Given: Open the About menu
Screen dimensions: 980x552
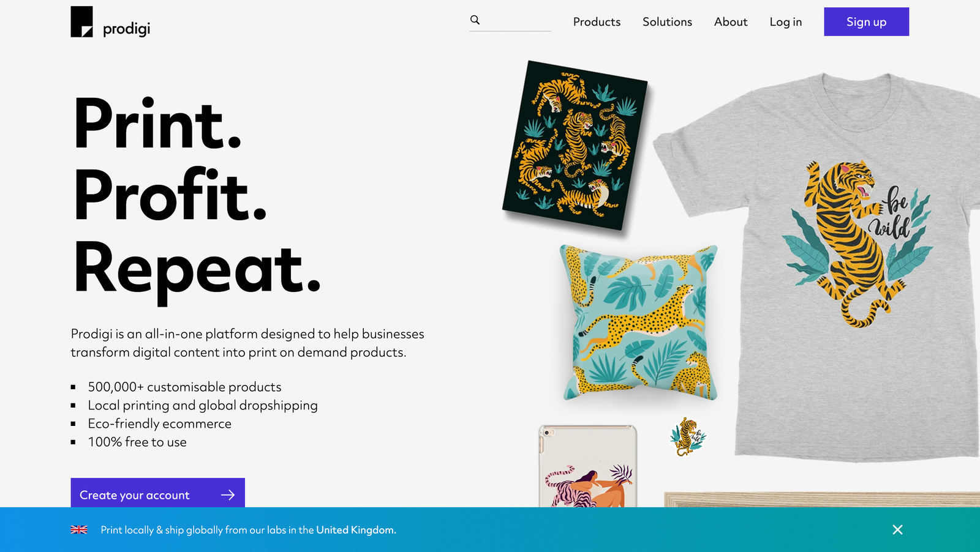Looking at the screenshot, I should (x=731, y=22).
